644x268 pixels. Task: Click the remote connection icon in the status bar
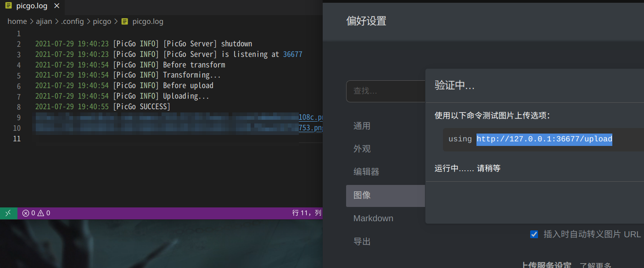click(x=8, y=213)
